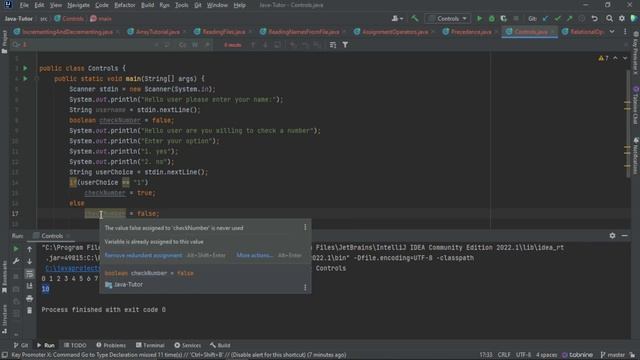The image size is (640, 360).
Task: Open the Navigate menu
Action: point(78,5)
